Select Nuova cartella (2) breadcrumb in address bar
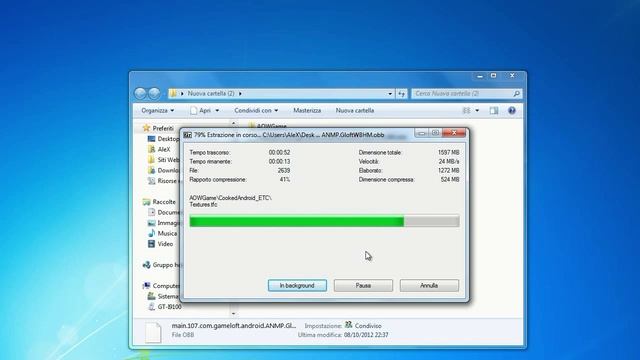This screenshot has height=360, width=640. pyautogui.click(x=211, y=93)
